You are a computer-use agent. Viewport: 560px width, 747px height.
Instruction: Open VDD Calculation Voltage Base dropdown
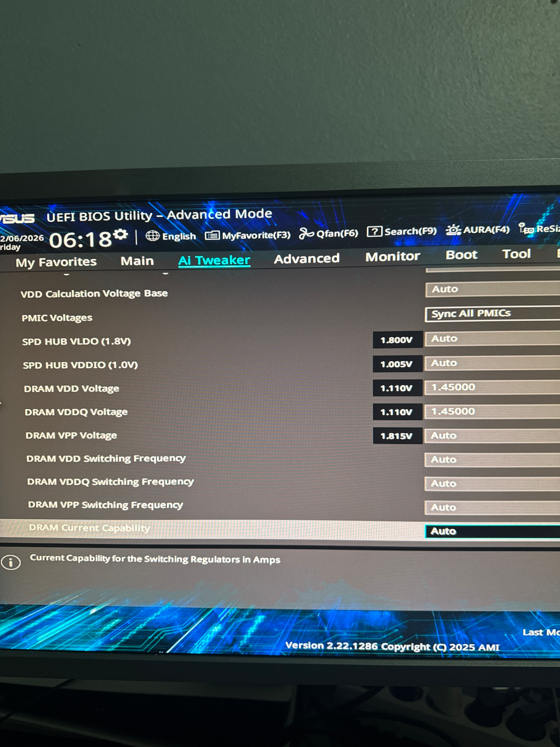(x=493, y=289)
